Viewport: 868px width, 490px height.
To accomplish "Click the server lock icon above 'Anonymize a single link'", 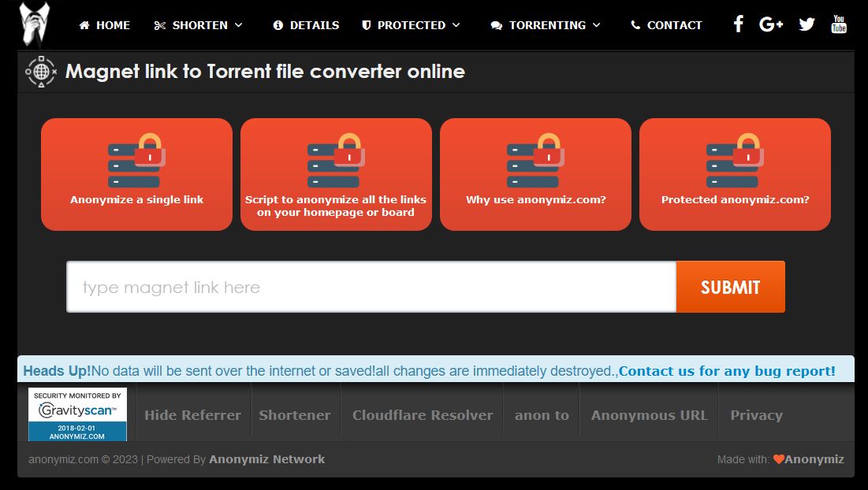I will (x=136, y=161).
